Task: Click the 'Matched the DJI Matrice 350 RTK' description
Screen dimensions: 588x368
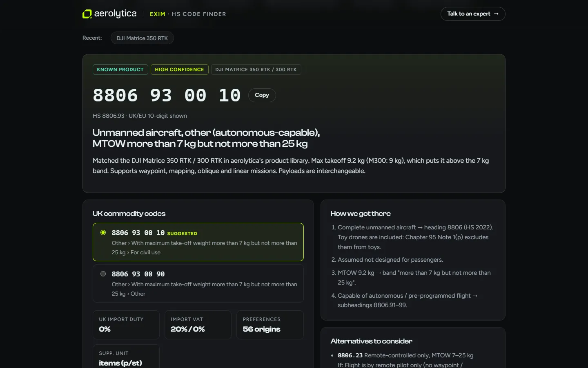Action: pyautogui.click(x=291, y=166)
